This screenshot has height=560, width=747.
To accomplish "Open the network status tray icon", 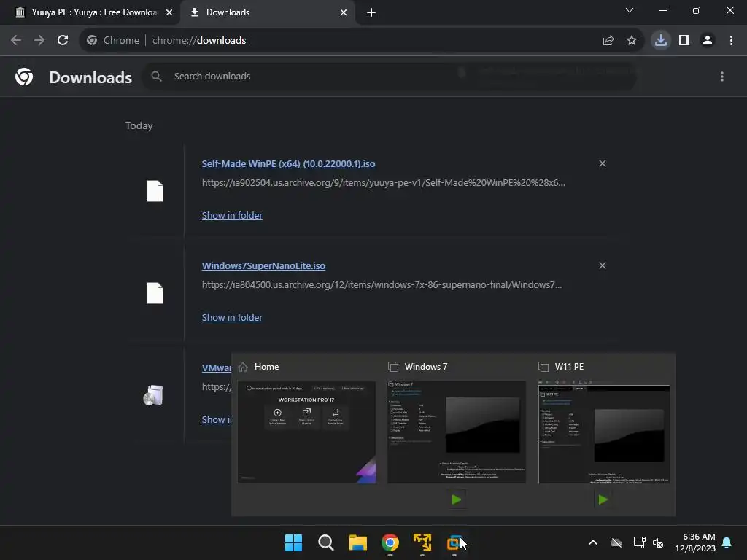I will [639, 542].
